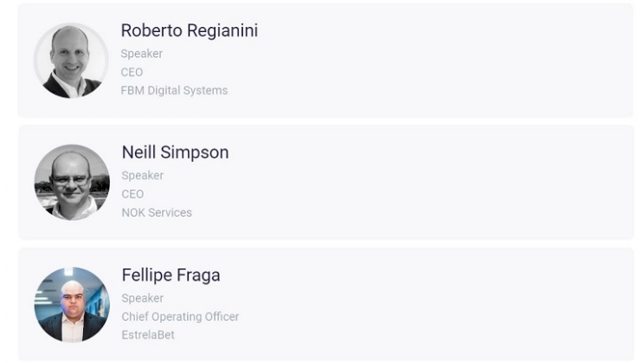Screen dimensions: 644x363
Task: Click the profile photo beside Roberto Regianini
Action: [71, 61]
